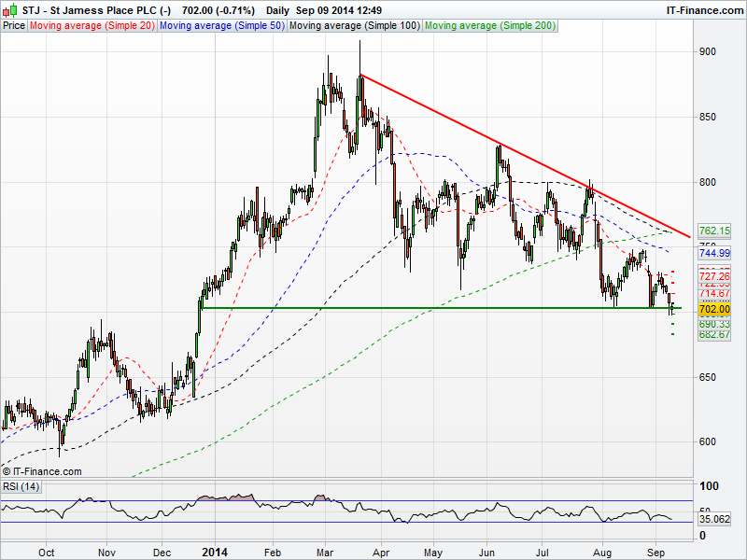Click the Dec date axis label
This screenshot has width=747, height=560.
pyautogui.click(x=162, y=553)
